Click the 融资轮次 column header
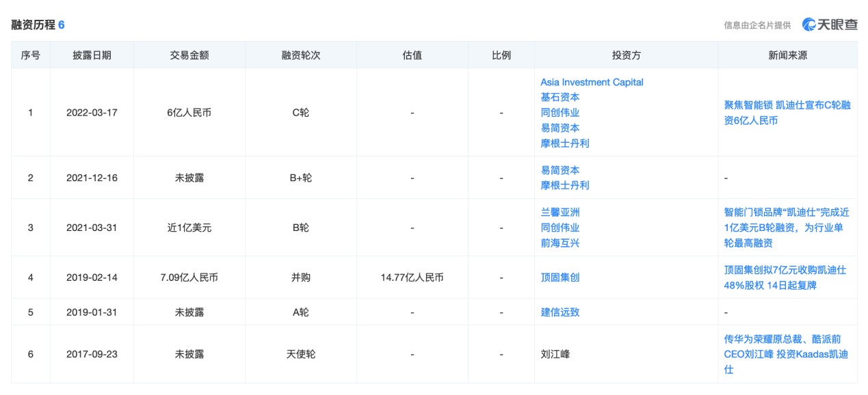Image resolution: width=868 pixels, height=395 pixels. [300, 55]
